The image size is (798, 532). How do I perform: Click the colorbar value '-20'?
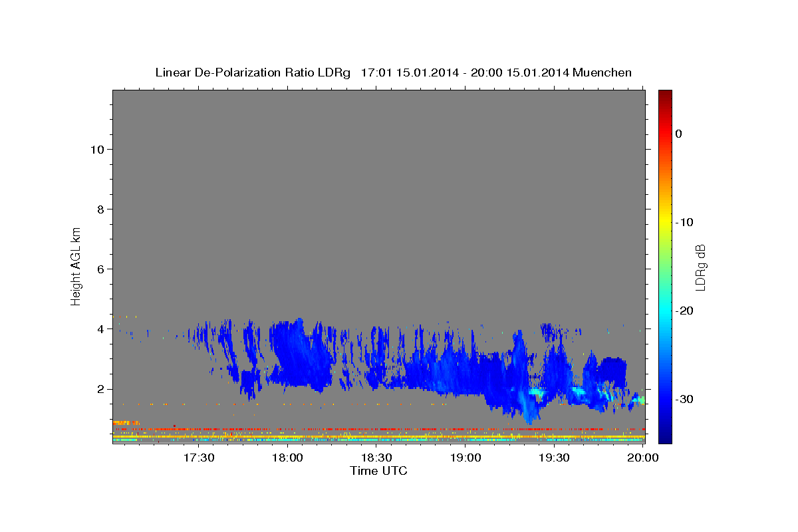(684, 311)
